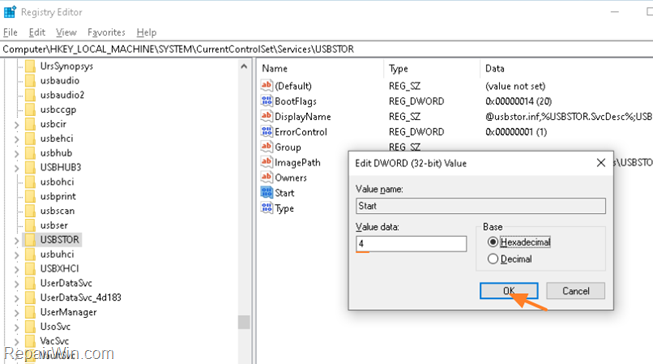Select the Hexadecimal base option
Viewport: 653px width, 364px height.
coord(519,242)
